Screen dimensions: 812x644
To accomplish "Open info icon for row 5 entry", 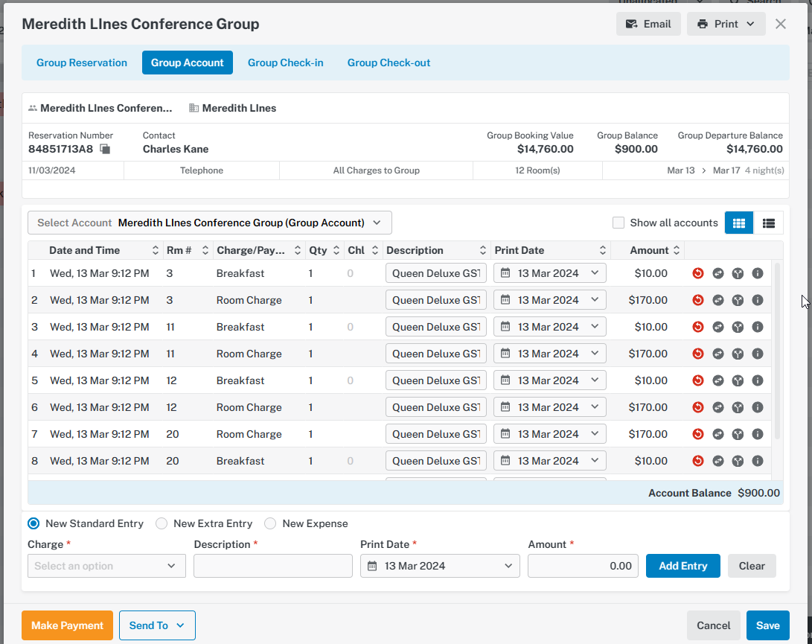I will (x=757, y=380).
